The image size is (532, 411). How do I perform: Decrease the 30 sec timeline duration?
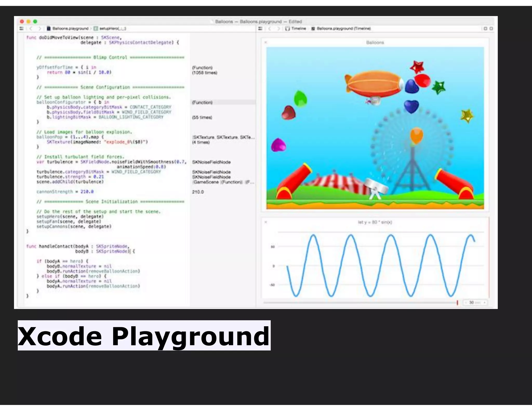[x=466, y=303]
